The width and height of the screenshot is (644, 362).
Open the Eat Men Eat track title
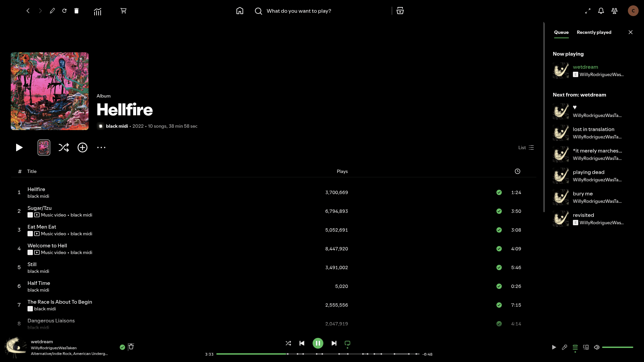click(x=42, y=227)
